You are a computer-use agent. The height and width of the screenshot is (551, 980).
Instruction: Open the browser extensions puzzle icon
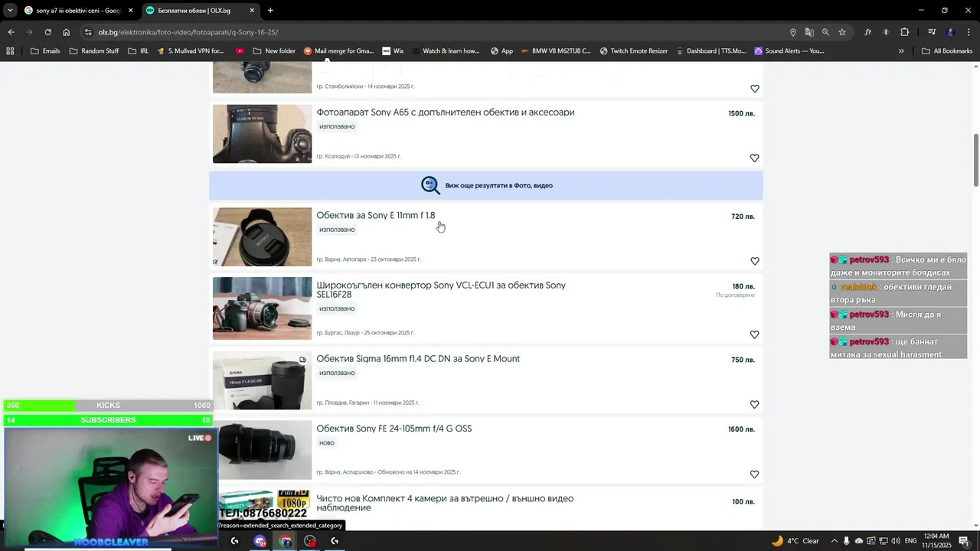[904, 32]
